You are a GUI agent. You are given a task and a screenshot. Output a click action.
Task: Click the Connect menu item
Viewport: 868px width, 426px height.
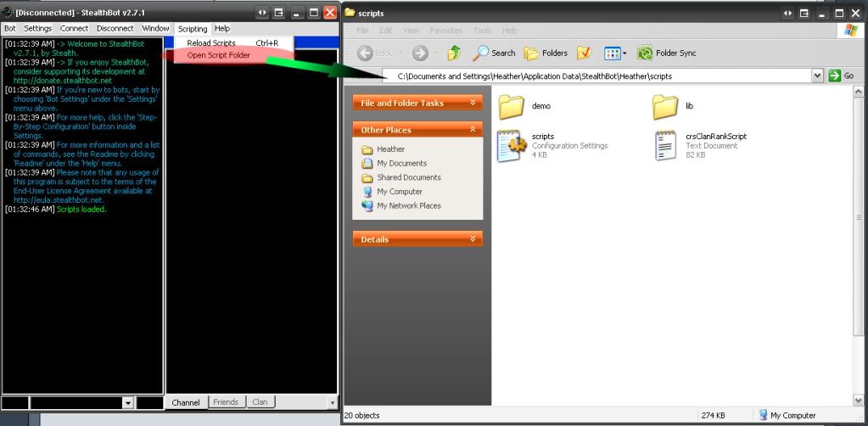pyautogui.click(x=74, y=28)
